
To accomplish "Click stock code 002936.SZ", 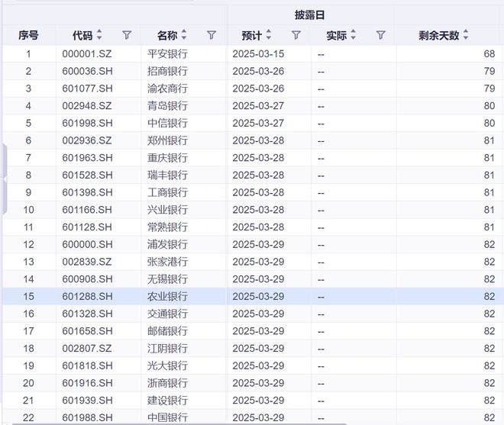I will tap(87, 140).
